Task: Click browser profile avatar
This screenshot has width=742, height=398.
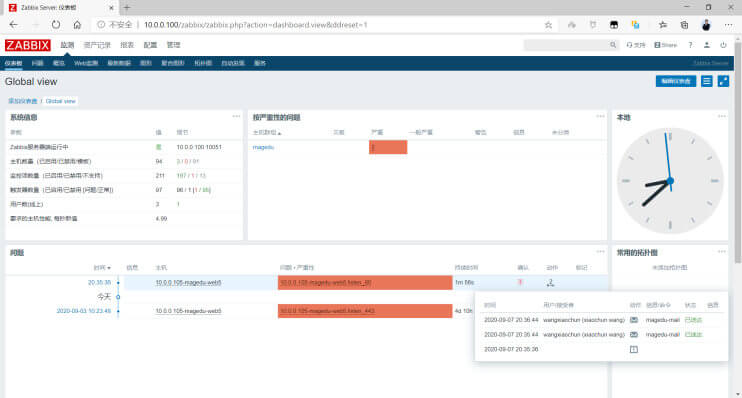Action: 706,25
